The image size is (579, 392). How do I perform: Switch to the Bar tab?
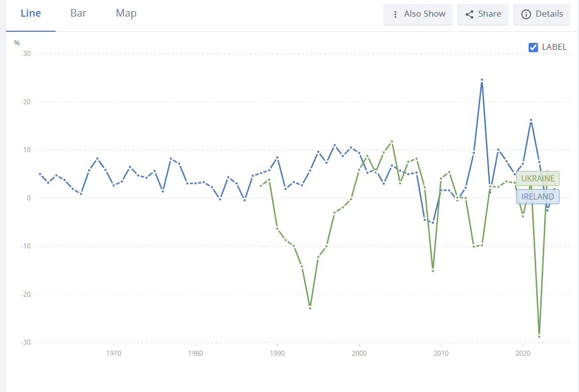click(x=78, y=14)
